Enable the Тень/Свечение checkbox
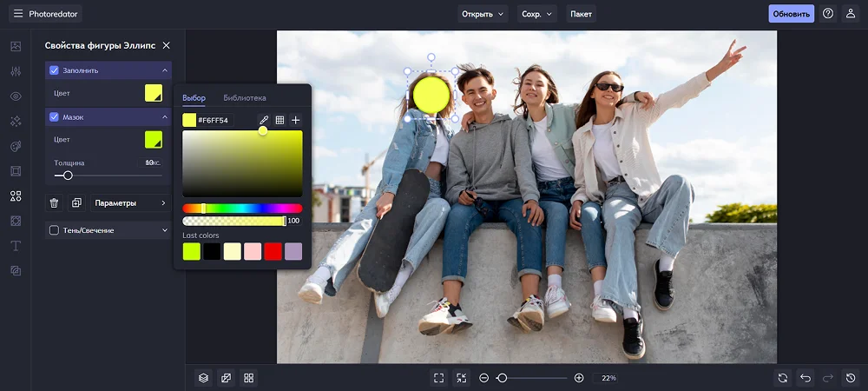The width and height of the screenshot is (868, 391). tap(54, 230)
